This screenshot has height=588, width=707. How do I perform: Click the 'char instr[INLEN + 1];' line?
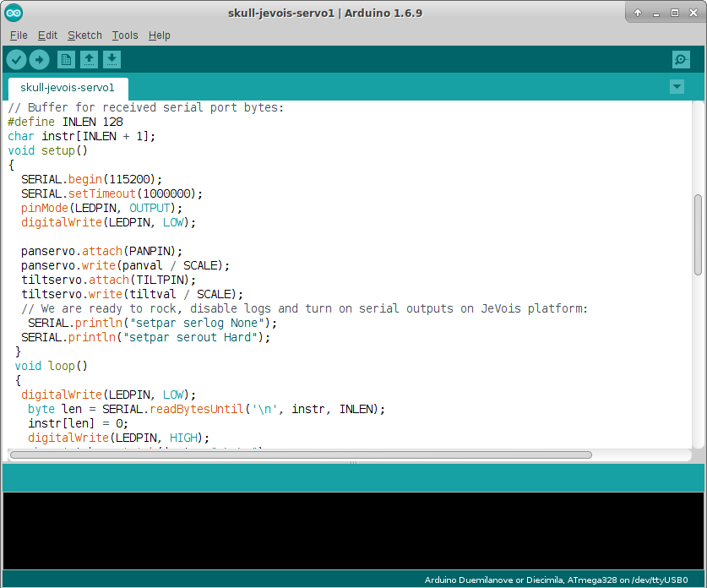pos(82,136)
